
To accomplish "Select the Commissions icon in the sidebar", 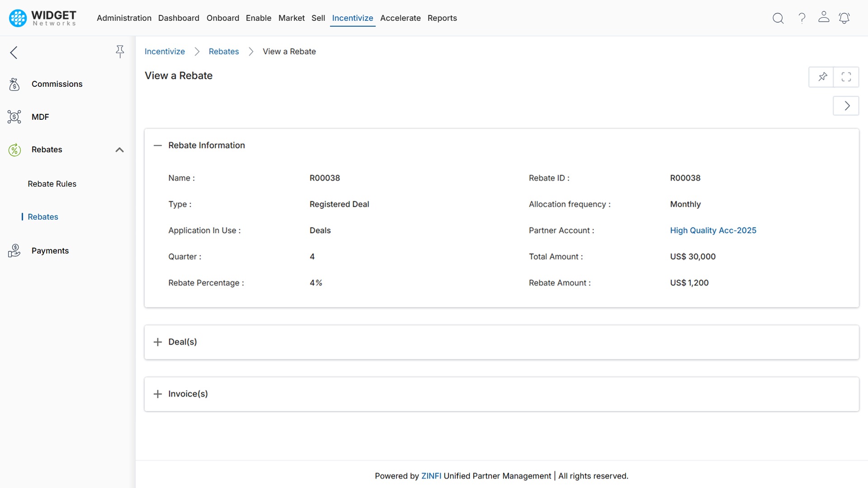I will tap(14, 84).
